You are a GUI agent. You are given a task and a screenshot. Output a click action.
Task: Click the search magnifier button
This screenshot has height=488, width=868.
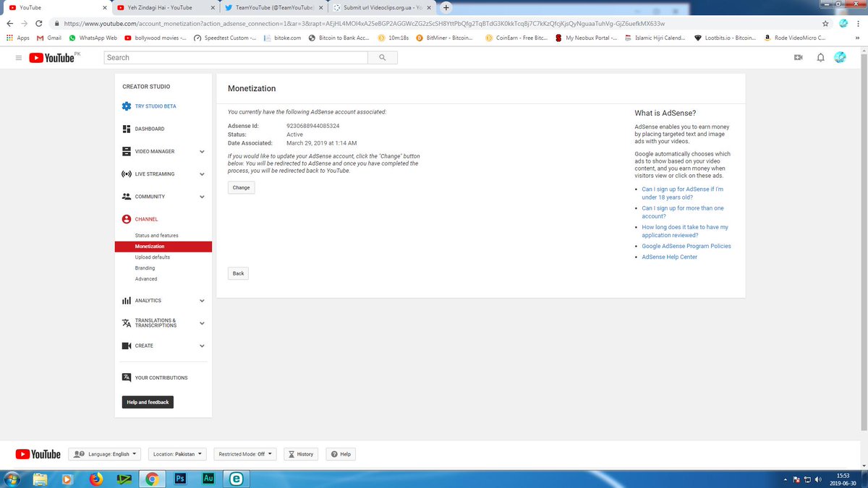coord(382,58)
